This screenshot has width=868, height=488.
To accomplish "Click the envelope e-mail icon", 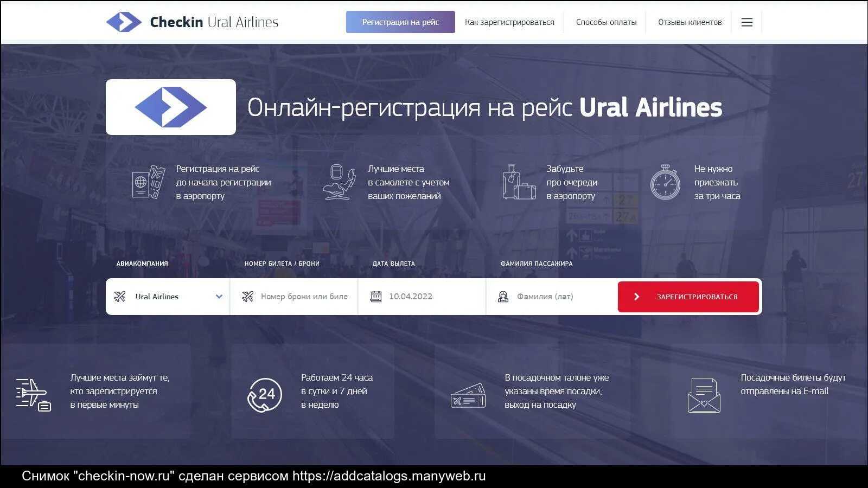I will pyautogui.click(x=704, y=395).
